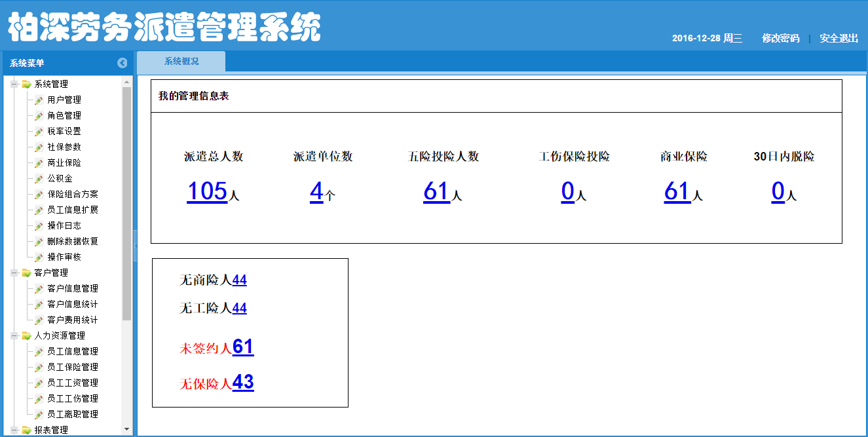
Task: Click the sidebar scrollbar down arrow
Action: point(127,429)
